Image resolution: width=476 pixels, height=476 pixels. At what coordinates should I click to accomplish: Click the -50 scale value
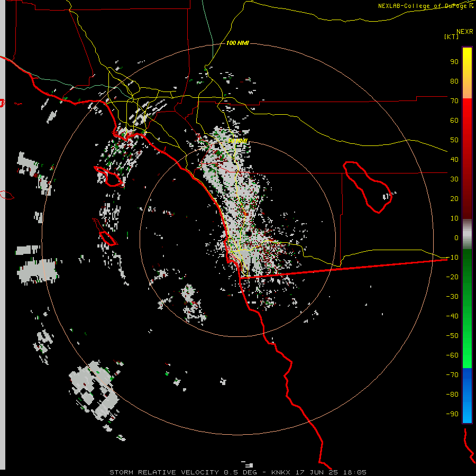[452, 336]
